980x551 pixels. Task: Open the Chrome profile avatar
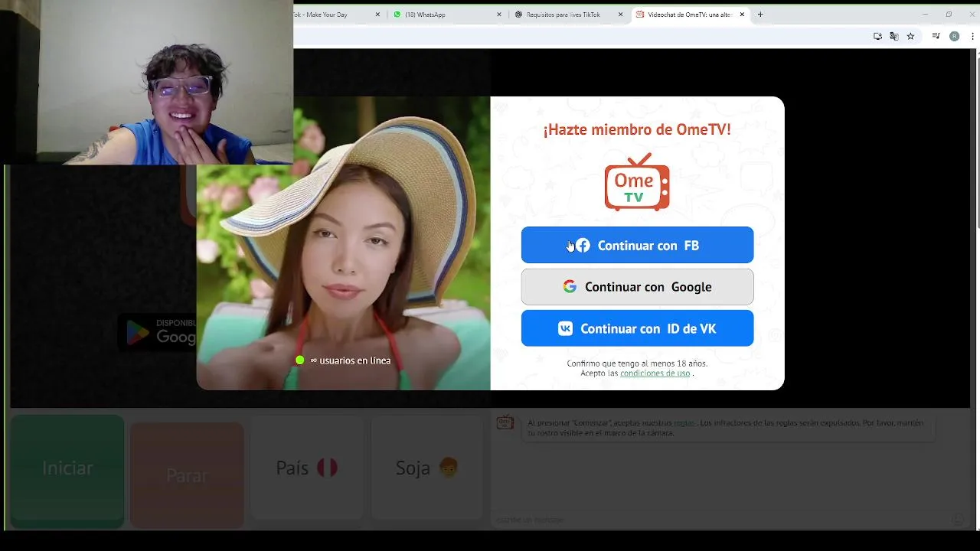pos(954,36)
